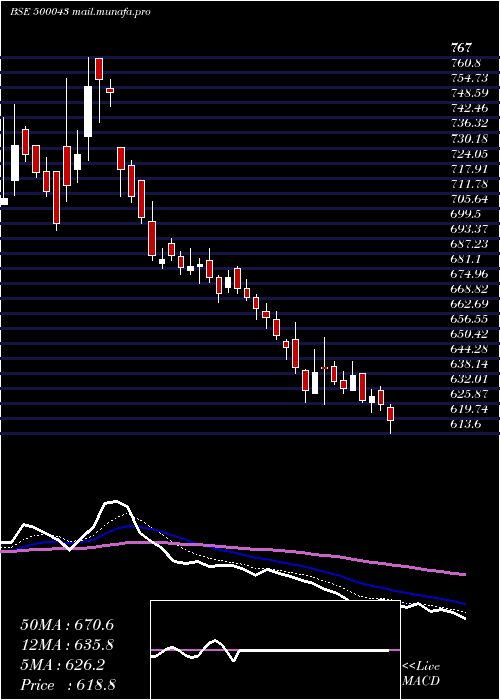
Task: Click the 12MA : 635.8 readout
Action: point(67,645)
